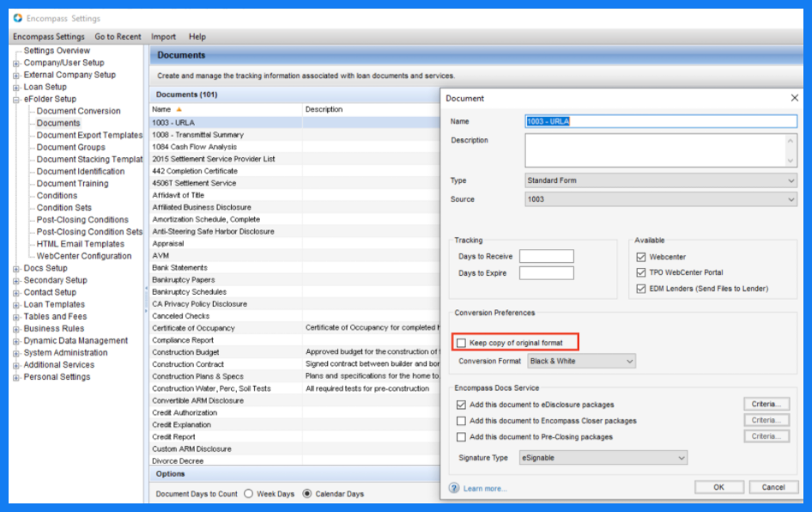Open the Learn more link
The image size is (812, 512).
484,489
